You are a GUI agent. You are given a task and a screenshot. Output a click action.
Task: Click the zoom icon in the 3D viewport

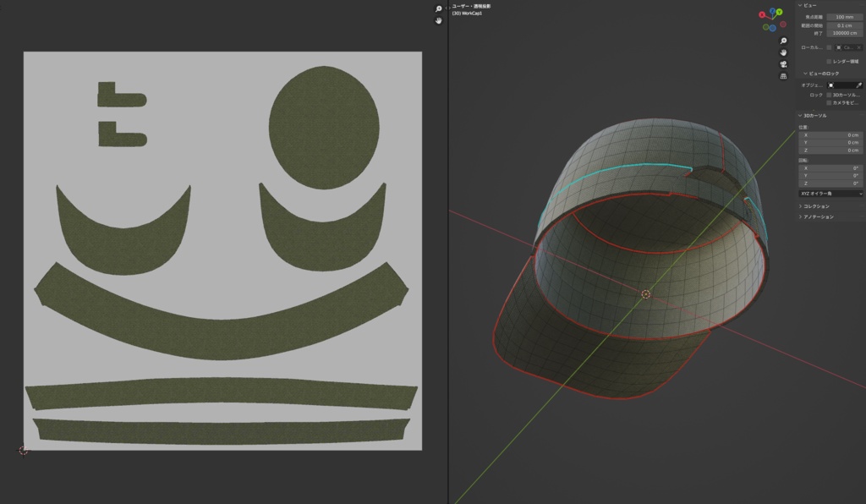coord(783,41)
